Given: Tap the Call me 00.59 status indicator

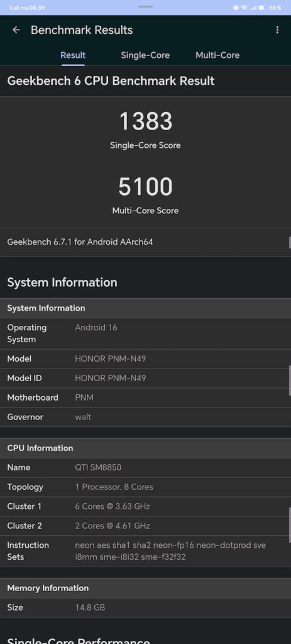Looking at the screenshot, I should [x=27, y=8].
